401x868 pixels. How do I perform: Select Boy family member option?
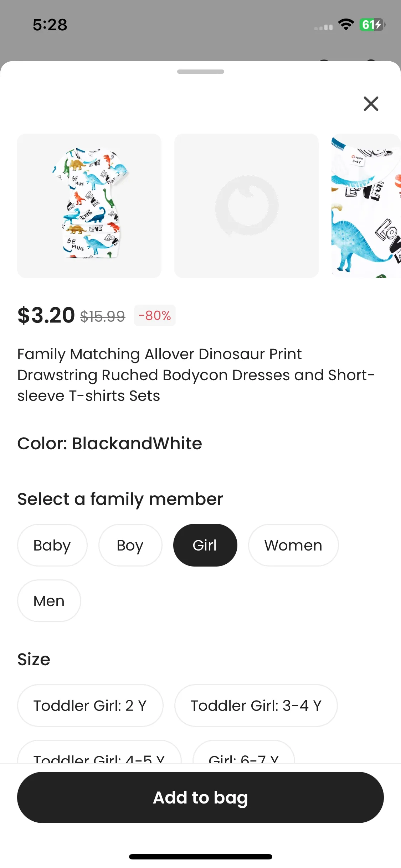[130, 545]
